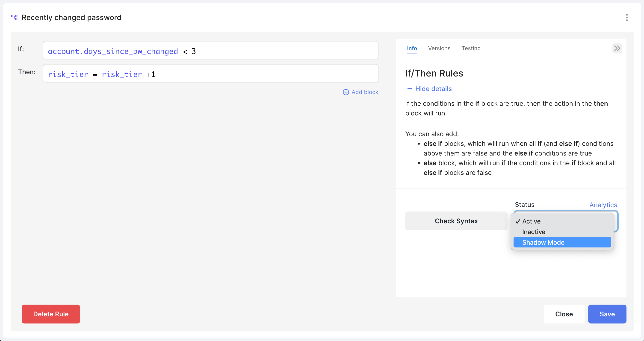644x341 pixels.
Task: Choose Inactive from the status dropdown
Action: pos(534,232)
